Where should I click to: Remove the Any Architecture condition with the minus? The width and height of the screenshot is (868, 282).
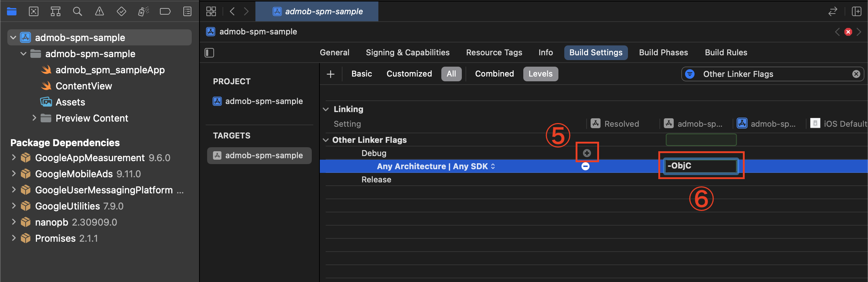(x=585, y=166)
